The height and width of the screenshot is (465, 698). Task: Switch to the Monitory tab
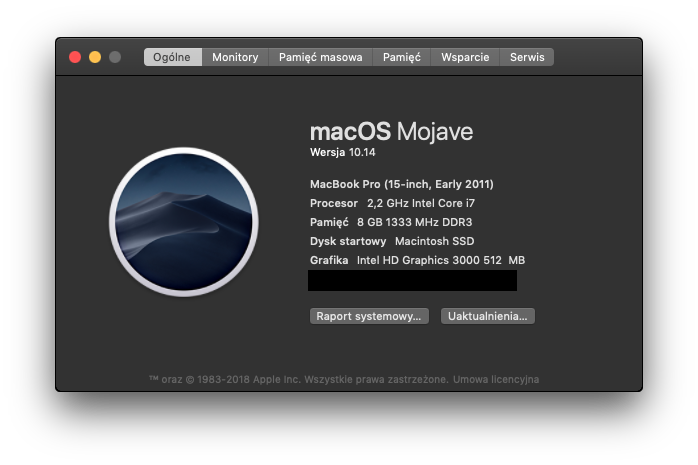[x=235, y=57]
